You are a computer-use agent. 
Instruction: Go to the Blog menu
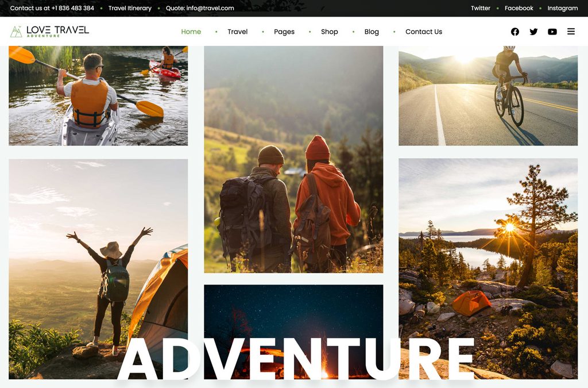click(x=372, y=32)
